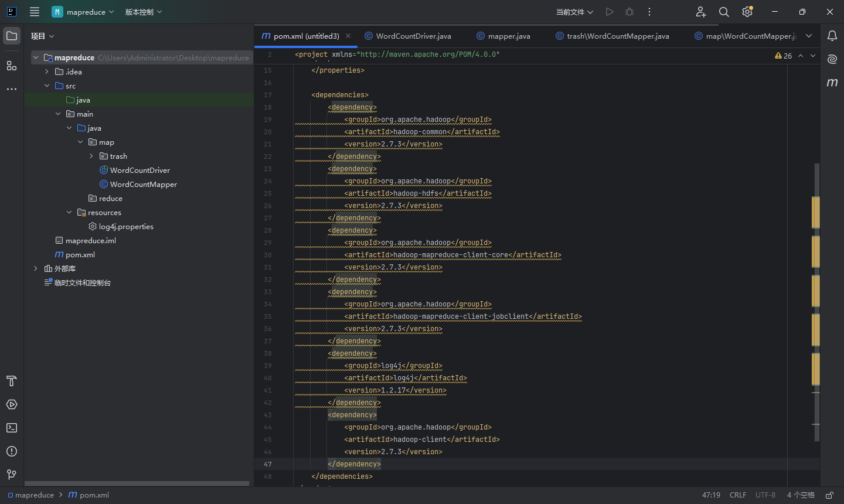Run the current file

pos(610,12)
